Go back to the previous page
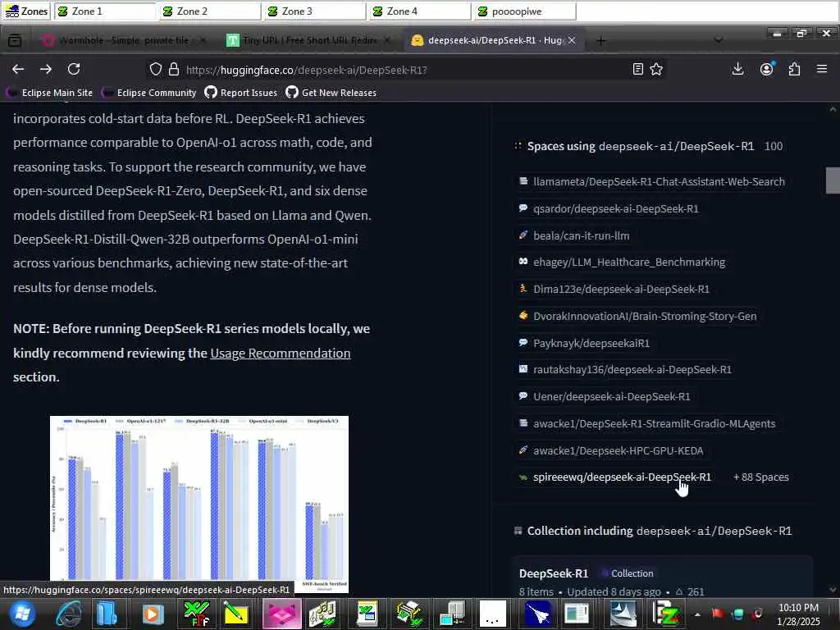 tap(18, 69)
